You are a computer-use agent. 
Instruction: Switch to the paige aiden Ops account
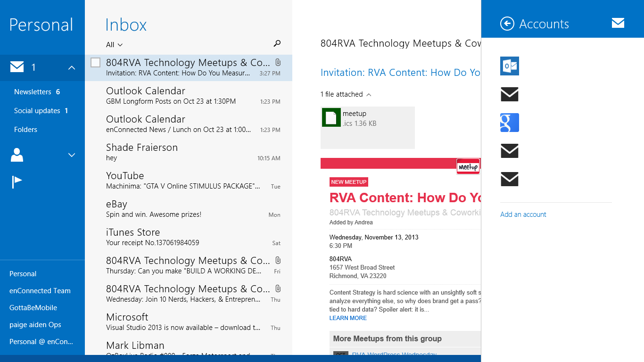tap(35, 325)
